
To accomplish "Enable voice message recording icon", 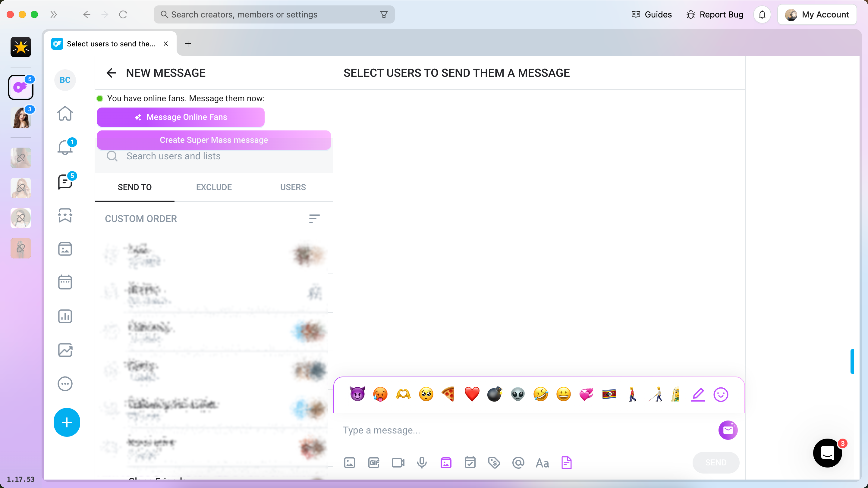I will click(422, 462).
